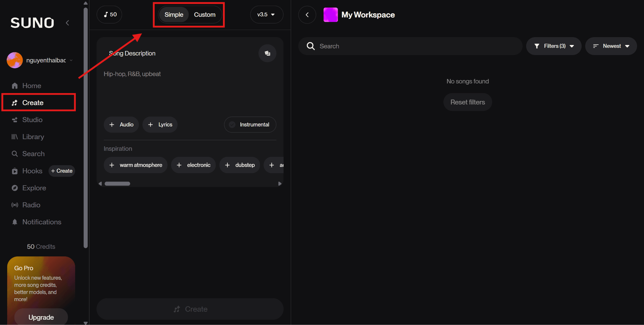644x325 pixels.
Task: Go to Library in the sidebar
Action: pyautogui.click(x=33, y=137)
